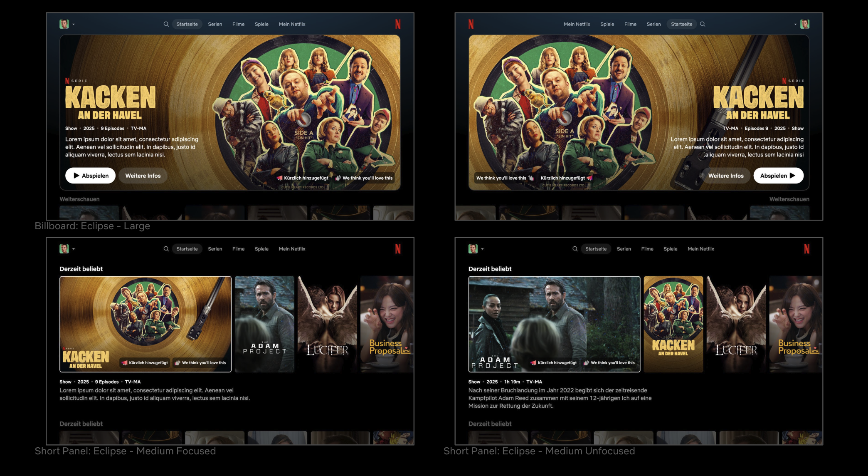The height and width of the screenshot is (476, 868).
Task: Click search icon in Medium Unfocused panel
Action: click(x=575, y=249)
